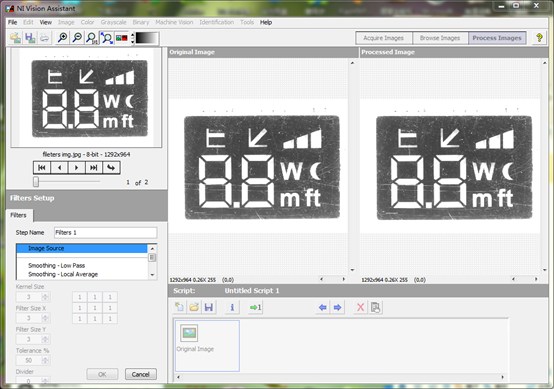This screenshot has height=389, width=554.
Task: Click the Run Once green arrow icon
Action: [x=255, y=307]
